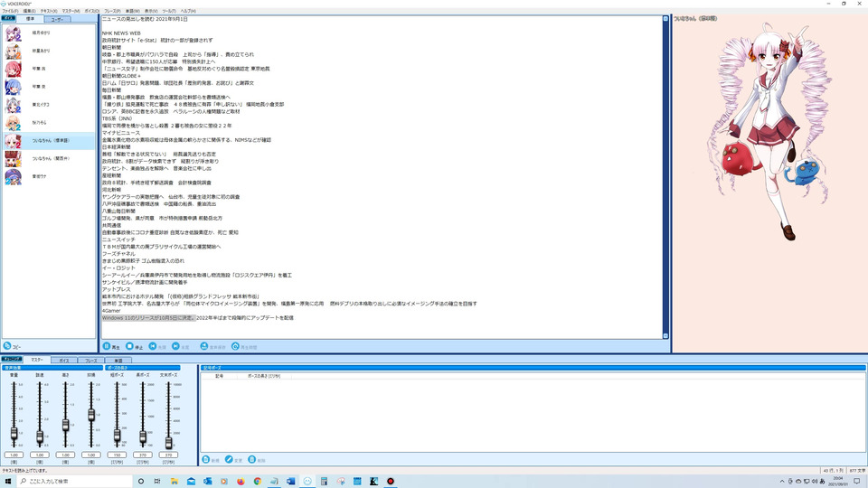The image size is (868, 488).
Task: Select ついなちゃん（関西弁）voice avatar
Action: point(13,159)
